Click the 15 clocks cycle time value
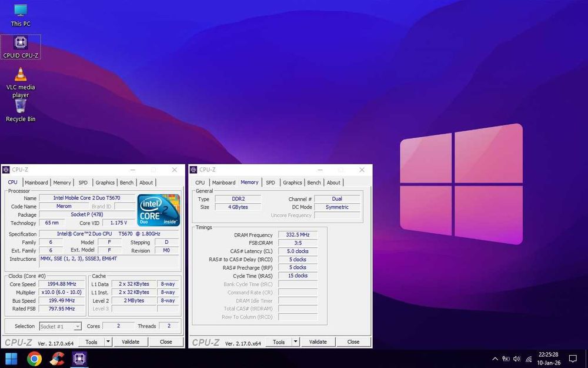This screenshot has height=368, width=588. pos(298,276)
